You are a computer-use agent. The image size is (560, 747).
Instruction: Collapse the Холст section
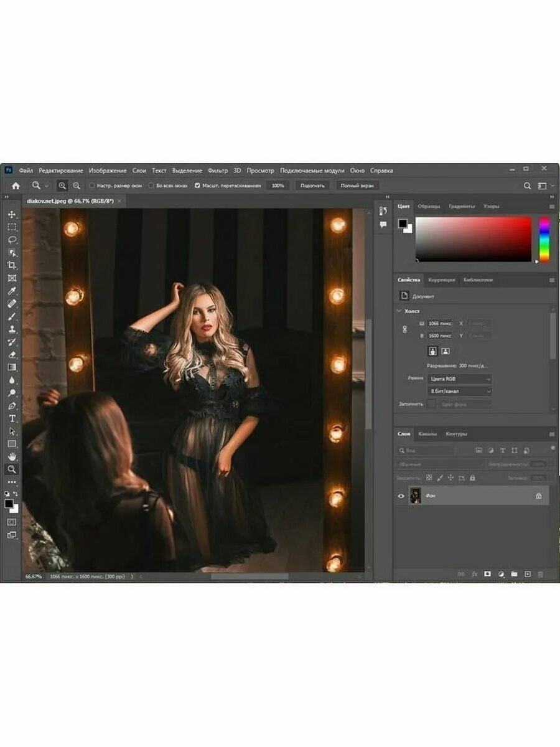pos(399,311)
